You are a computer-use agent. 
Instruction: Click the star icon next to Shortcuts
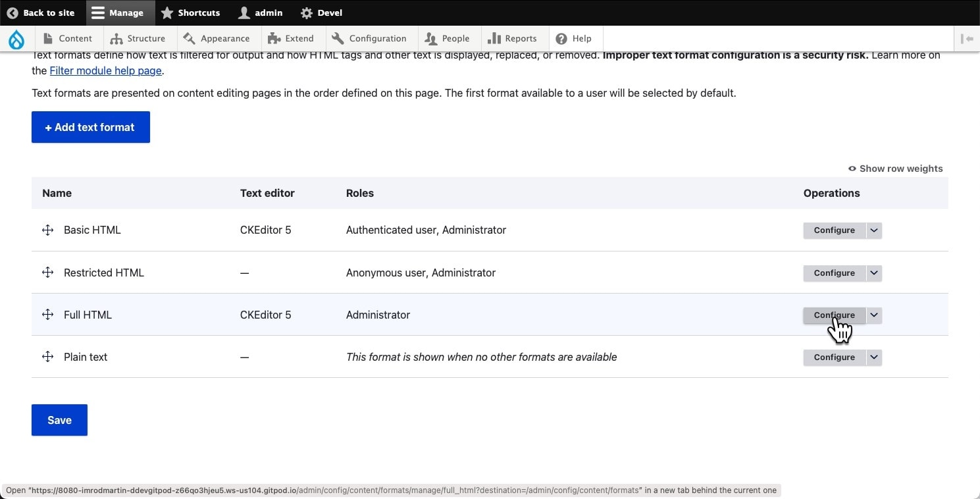point(167,13)
